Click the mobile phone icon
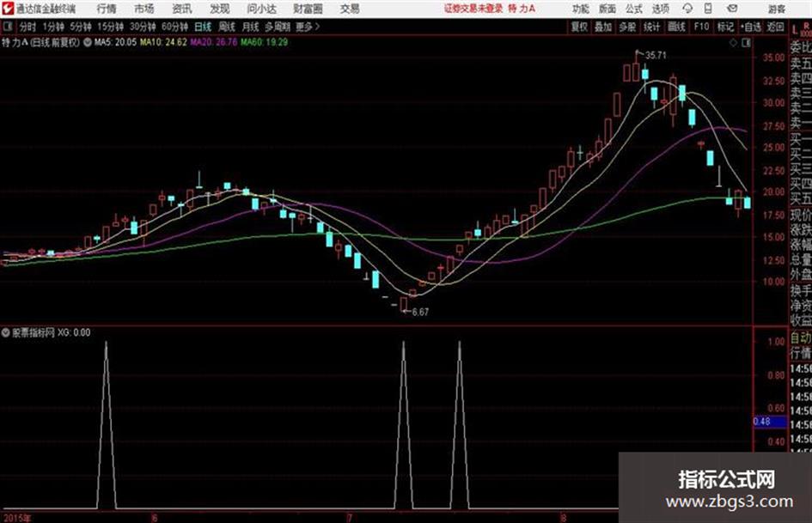The width and height of the screenshot is (812, 523). (708, 9)
